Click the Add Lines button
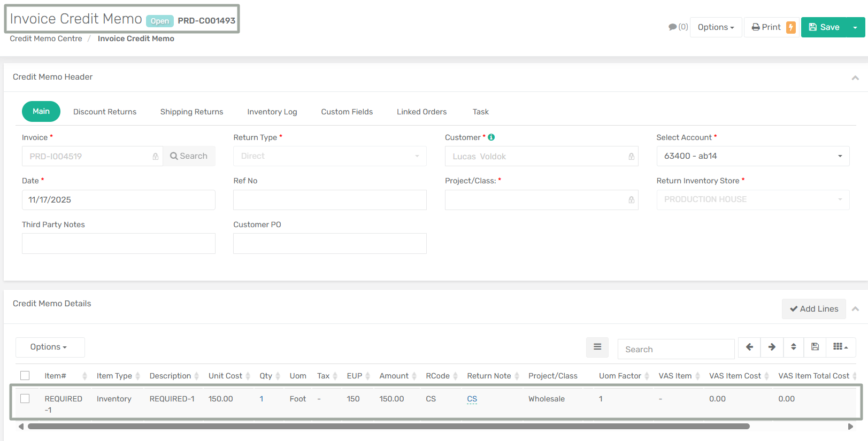The height and width of the screenshot is (441, 868). point(813,309)
